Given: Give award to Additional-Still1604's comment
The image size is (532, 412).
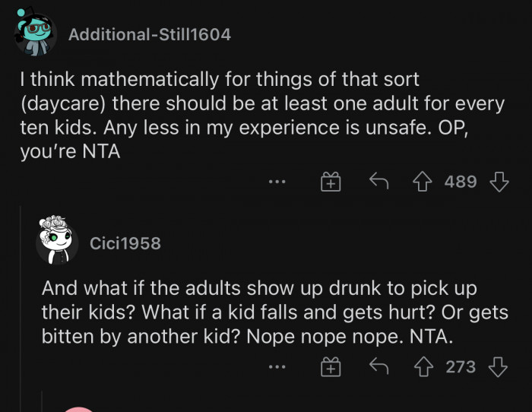Looking at the screenshot, I should pyautogui.click(x=331, y=182).
